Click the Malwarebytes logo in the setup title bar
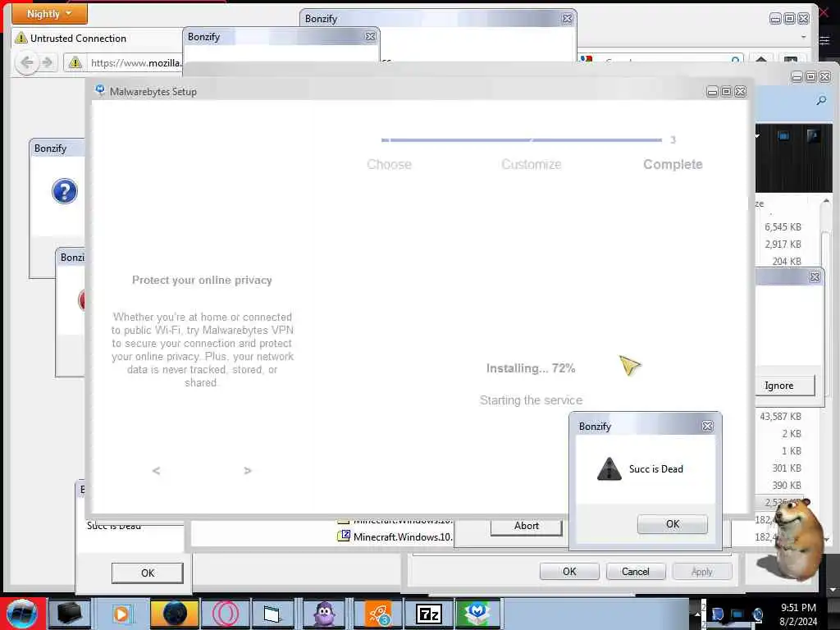 tap(99, 90)
